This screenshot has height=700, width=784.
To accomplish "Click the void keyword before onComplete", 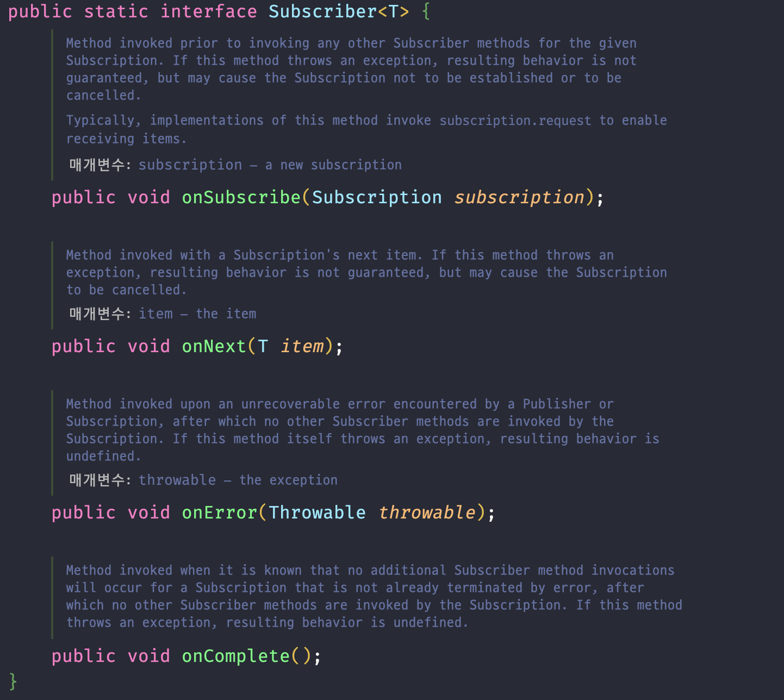I will coord(149,656).
